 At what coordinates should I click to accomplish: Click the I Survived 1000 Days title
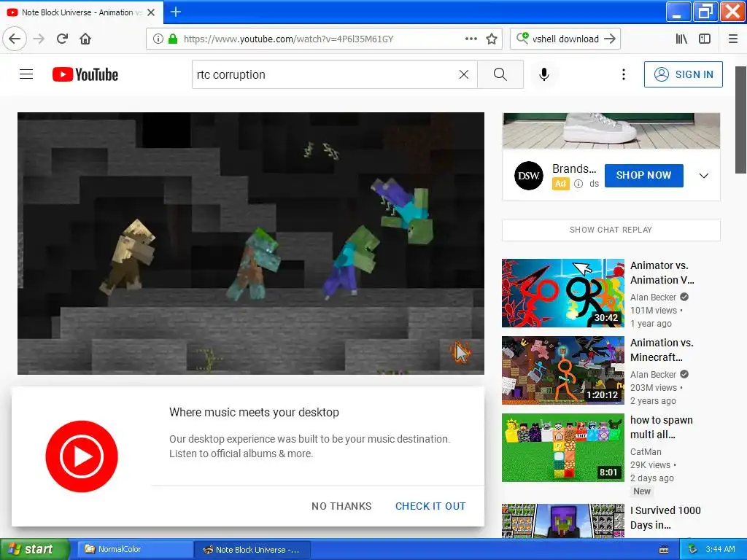665,518
